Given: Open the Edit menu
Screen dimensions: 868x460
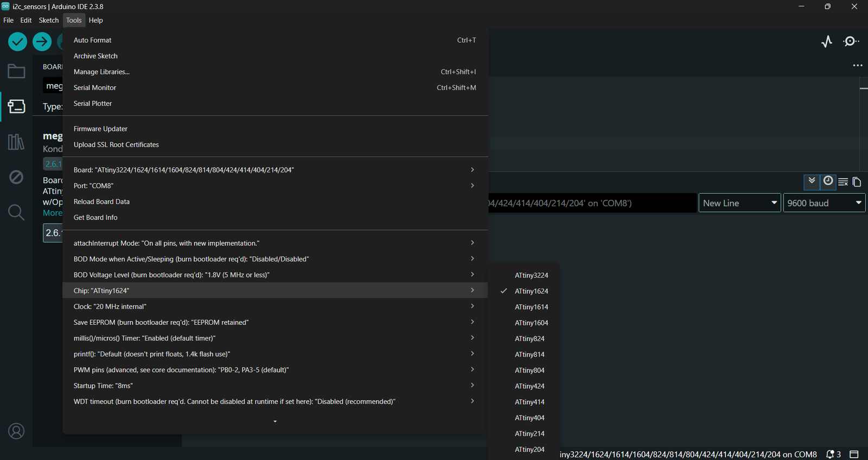Looking at the screenshot, I should coord(26,20).
